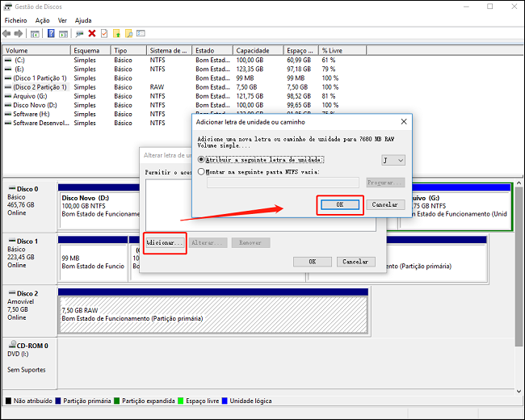Click the connect drive toolbar icon
Viewport: 525px width, 420px height.
[x=79, y=33]
